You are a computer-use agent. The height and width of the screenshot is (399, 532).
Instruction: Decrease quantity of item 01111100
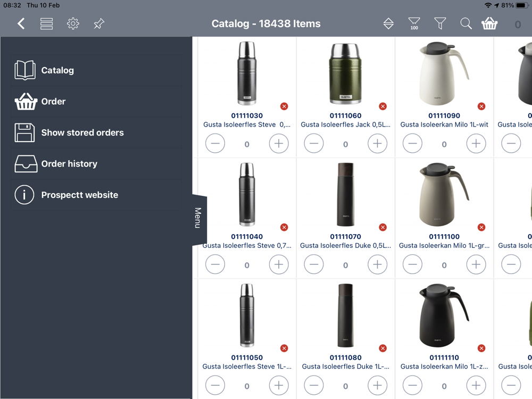tap(413, 264)
